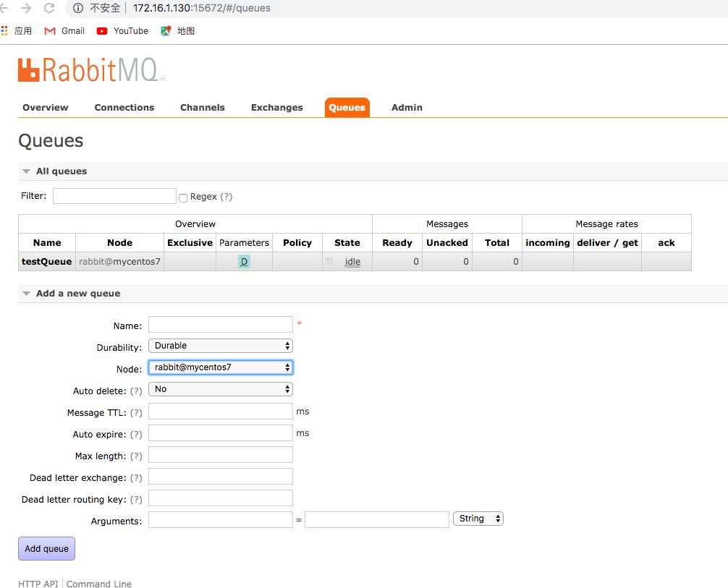Focus the new queue Name field
728x588 pixels.
pyautogui.click(x=221, y=325)
